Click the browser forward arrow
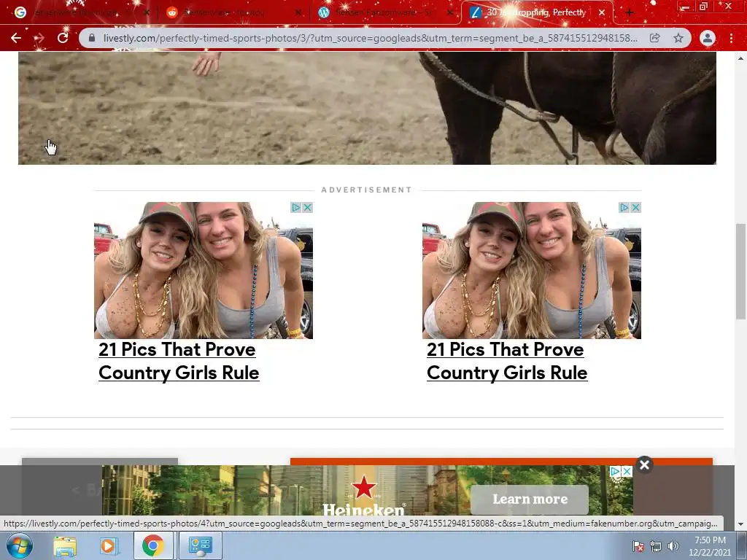Image resolution: width=747 pixels, height=560 pixels. (x=39, y=38)
